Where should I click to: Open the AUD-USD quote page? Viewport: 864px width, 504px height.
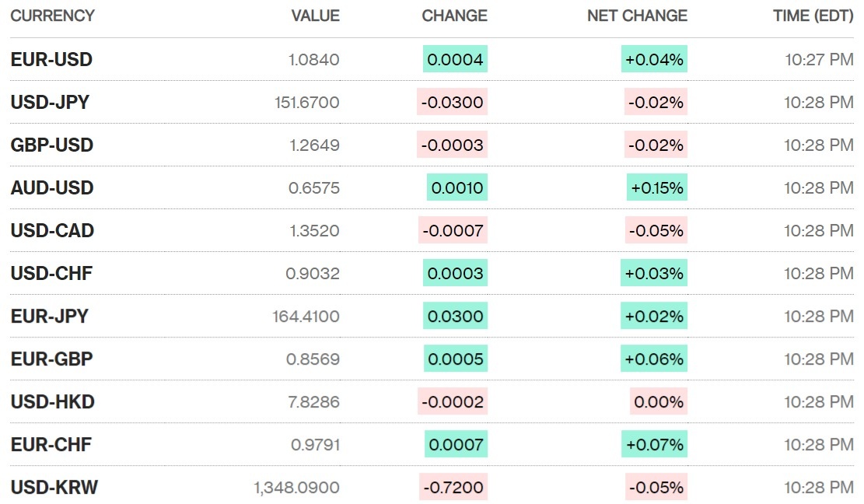(51, 188)
